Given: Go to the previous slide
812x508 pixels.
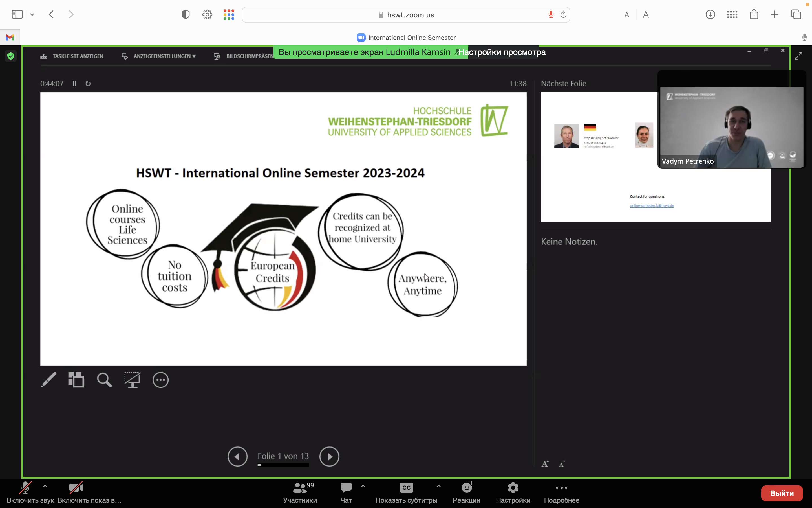Looking at the screenshot, I should pyautogui.click(x=238, y=456).
